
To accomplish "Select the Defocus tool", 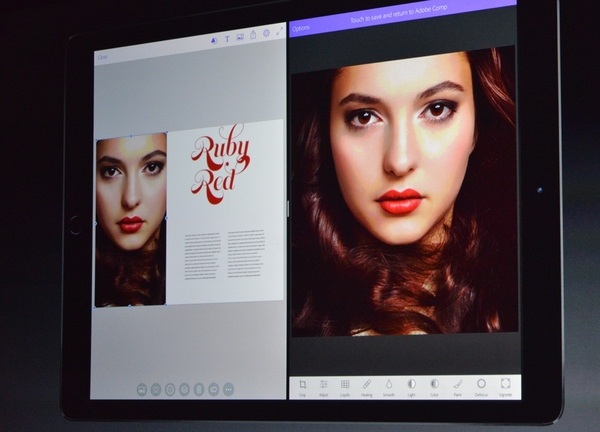I will pos(481,386).
